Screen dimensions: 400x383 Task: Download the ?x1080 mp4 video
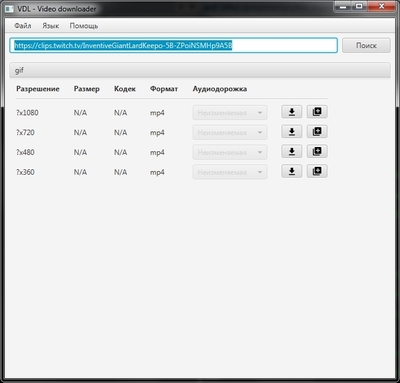click(292, 112)
